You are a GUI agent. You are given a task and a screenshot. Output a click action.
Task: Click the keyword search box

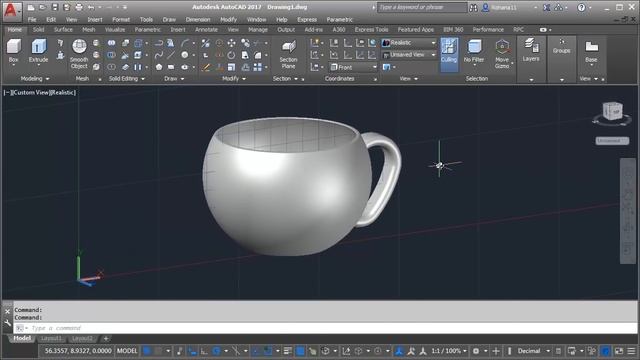[422, 7]
